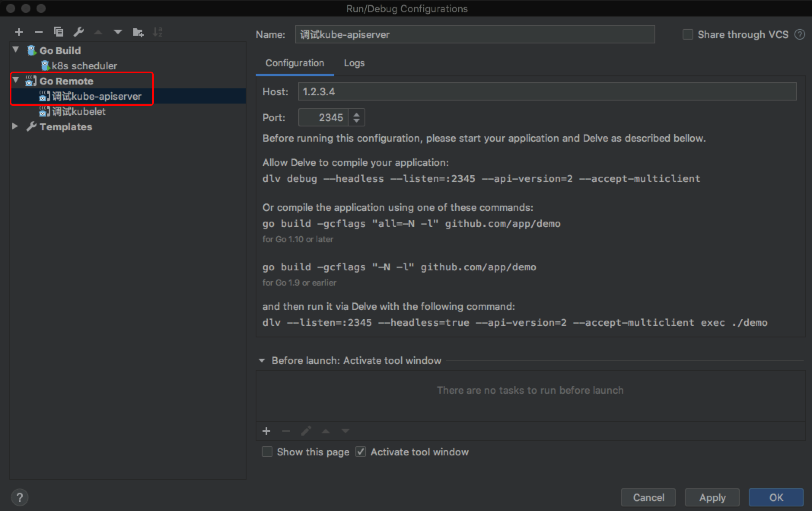The width and height of the screenshot is (812, 511).
Task: Switch to the Logs tab
Action: pos(354,63)
